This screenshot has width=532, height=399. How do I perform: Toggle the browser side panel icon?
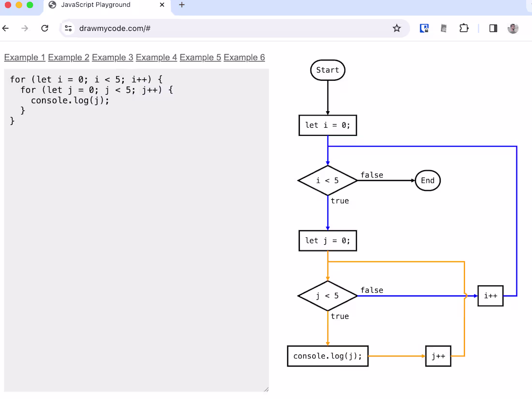(493, 28)
